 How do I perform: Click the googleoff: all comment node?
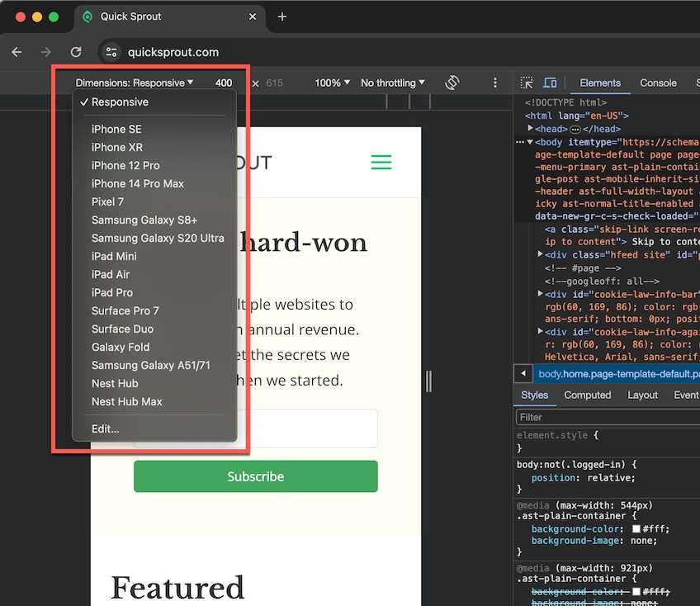602,282
